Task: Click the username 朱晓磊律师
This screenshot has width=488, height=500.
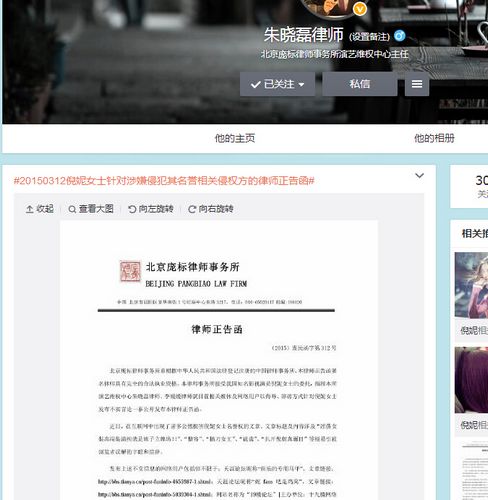Action: pos(303,35)
